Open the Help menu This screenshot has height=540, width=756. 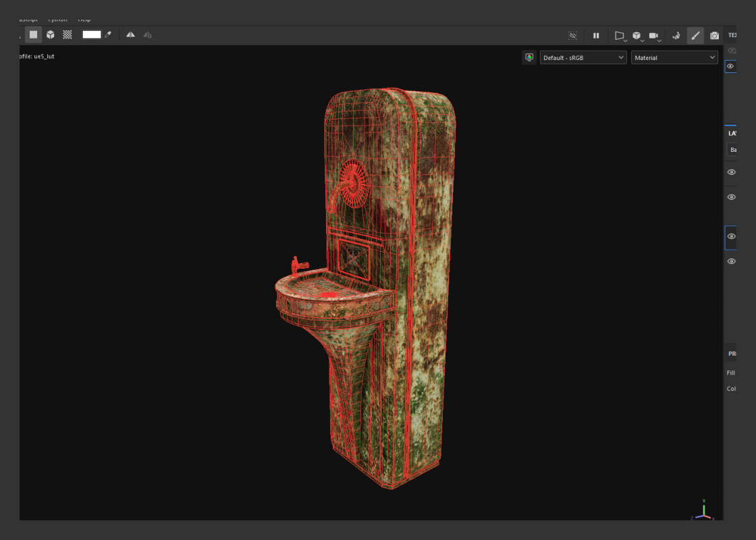pos(84,19)
